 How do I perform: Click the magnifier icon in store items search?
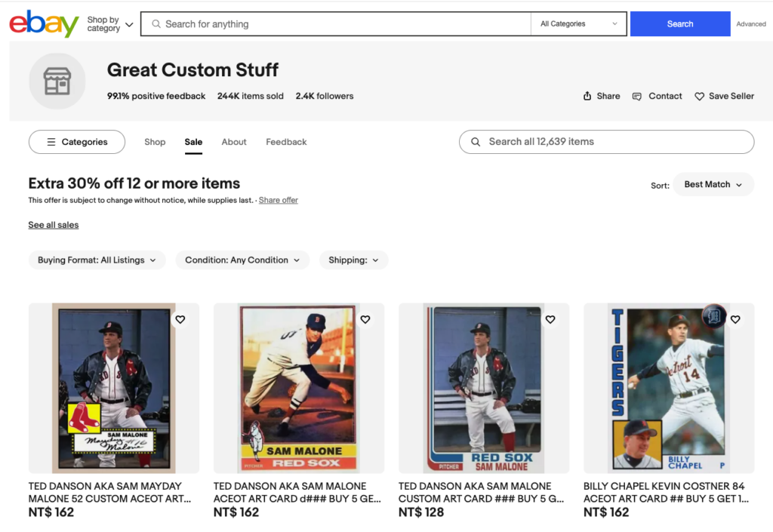pyautogui.click(x=476, y=142)
